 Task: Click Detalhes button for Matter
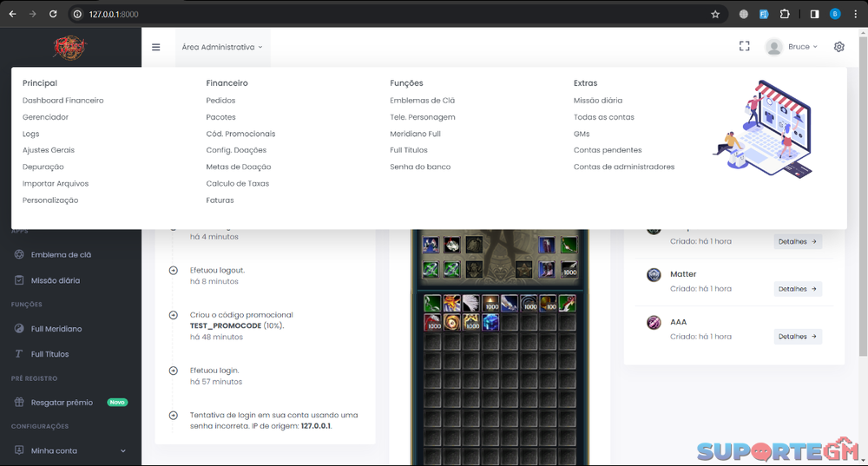pyautogui.click(x=798, y=289)
